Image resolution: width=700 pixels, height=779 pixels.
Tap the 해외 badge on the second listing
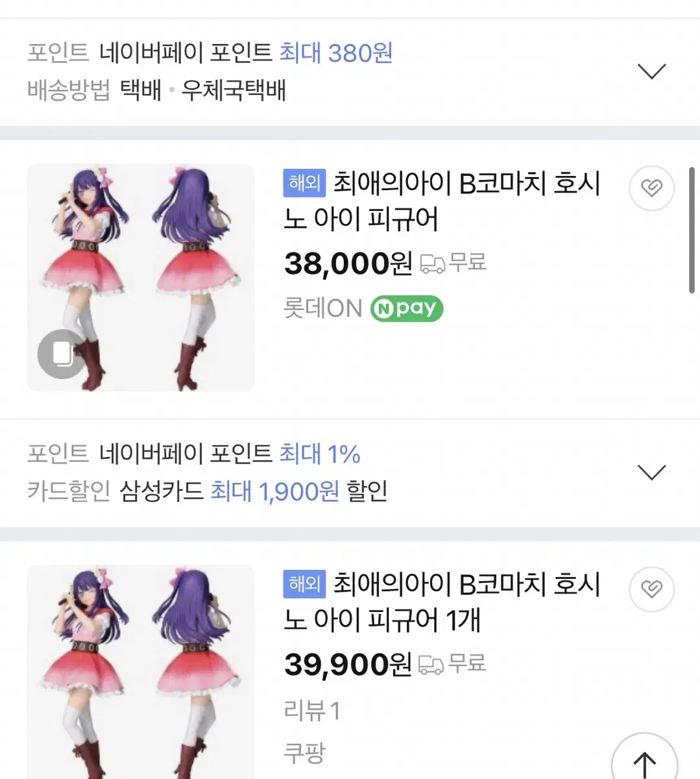[x=304, y=584]
